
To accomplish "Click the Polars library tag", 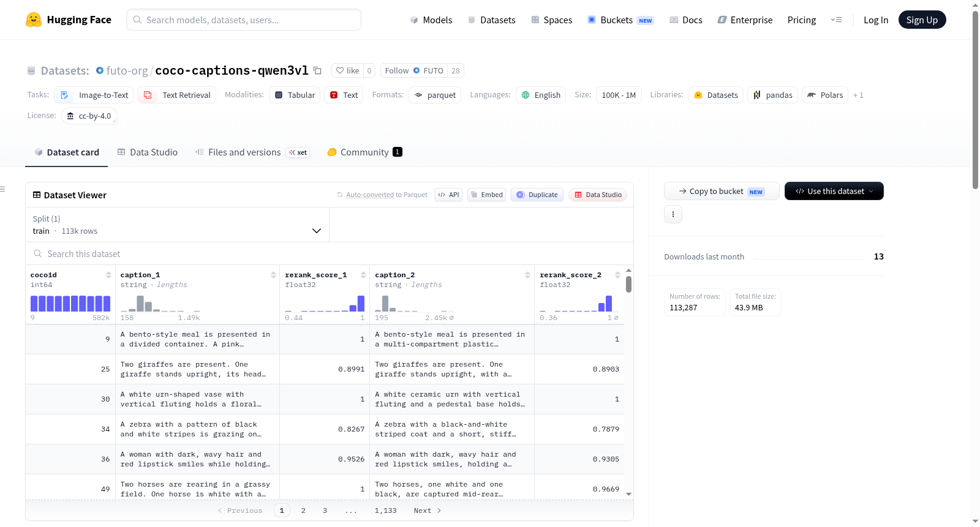I will click(x=825, y=95).
